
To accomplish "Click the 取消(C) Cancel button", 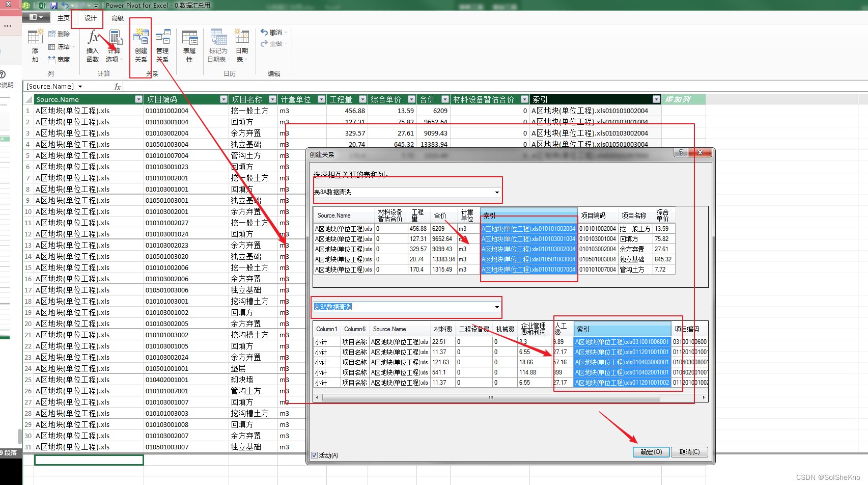I will (x=689, y=452).
